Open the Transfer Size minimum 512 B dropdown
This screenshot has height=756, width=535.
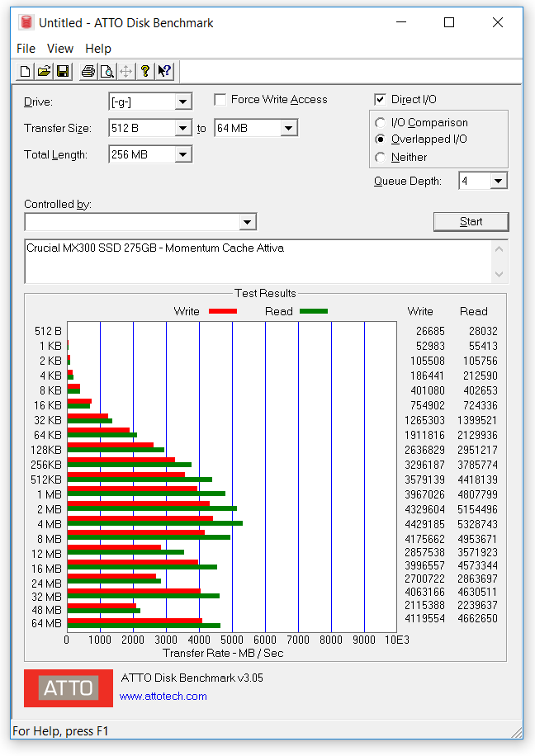pos(182,128)
